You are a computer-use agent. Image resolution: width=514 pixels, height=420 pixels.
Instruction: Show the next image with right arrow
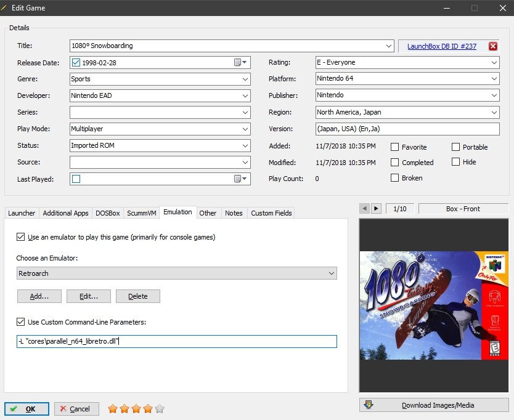click(x=376, y=208)
